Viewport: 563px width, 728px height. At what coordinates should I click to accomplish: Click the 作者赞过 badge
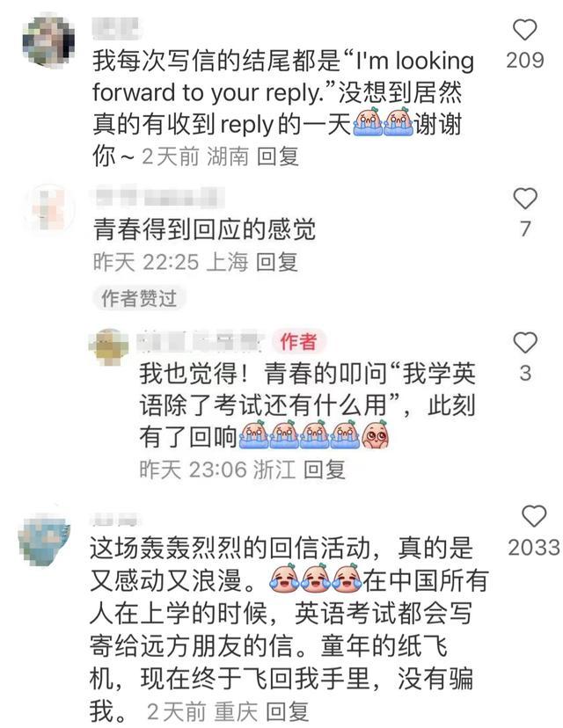[x=139, y=298]
